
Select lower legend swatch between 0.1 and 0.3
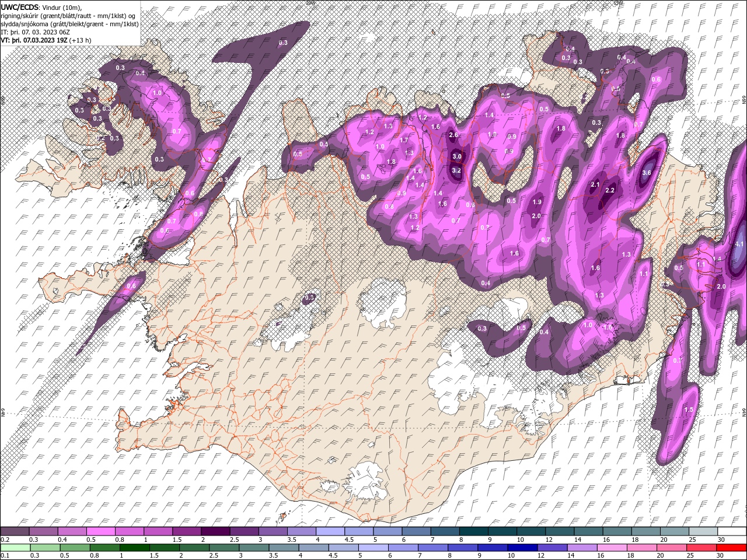(x=15, y=547)
